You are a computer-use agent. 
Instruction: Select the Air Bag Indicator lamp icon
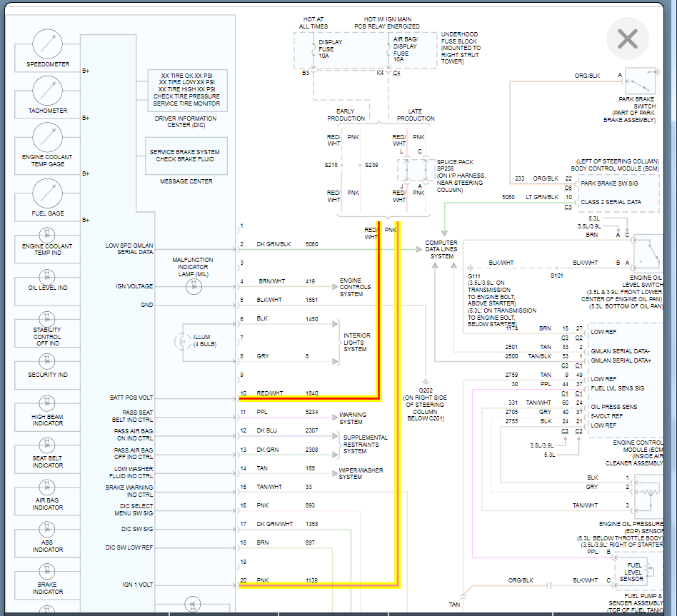[x=47, y=488]
